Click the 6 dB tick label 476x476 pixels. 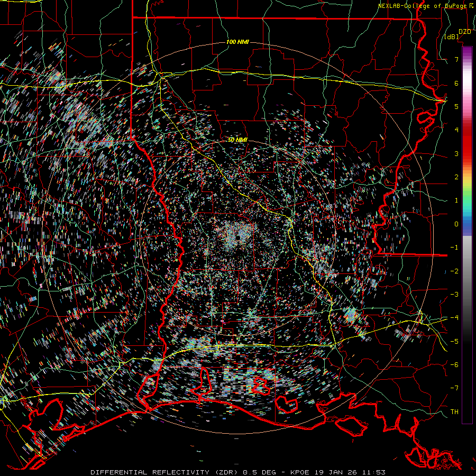(456, 83)
